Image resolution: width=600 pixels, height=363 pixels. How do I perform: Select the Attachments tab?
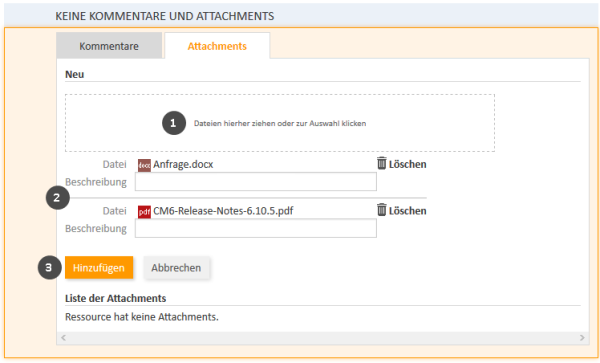[x=217, y=46]
